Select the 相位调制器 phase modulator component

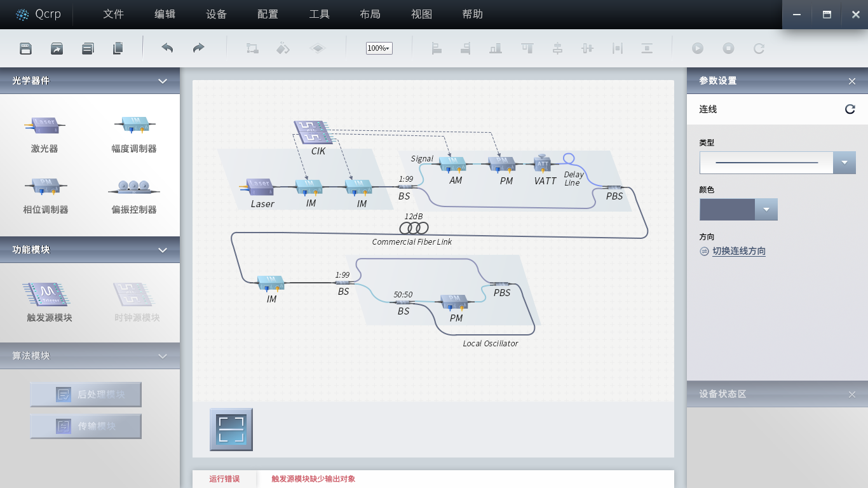pyautogui.click(x=46, y=196)
